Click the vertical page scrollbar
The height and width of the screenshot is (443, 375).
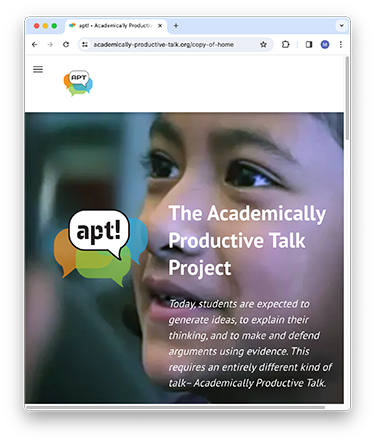point(347,99)
